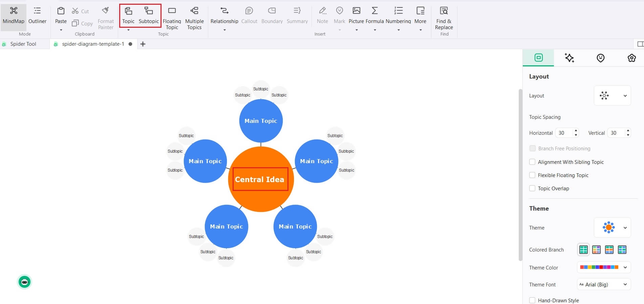Click the Multiple Topics icon

194,11
